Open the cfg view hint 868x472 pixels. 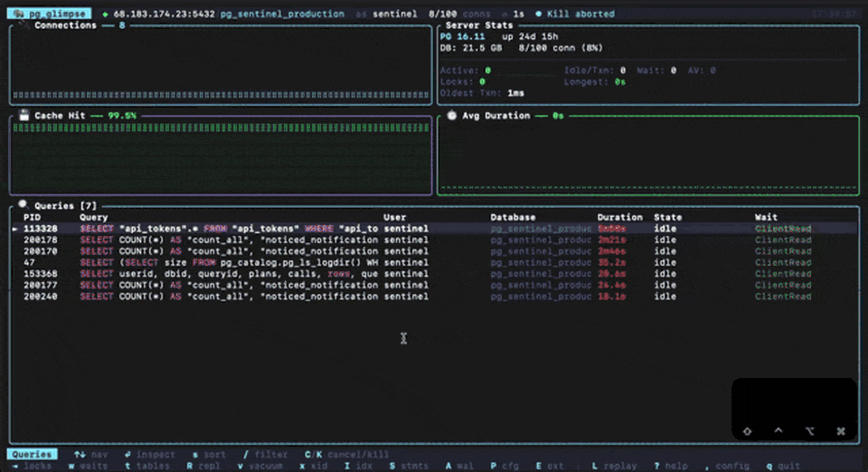505,466
